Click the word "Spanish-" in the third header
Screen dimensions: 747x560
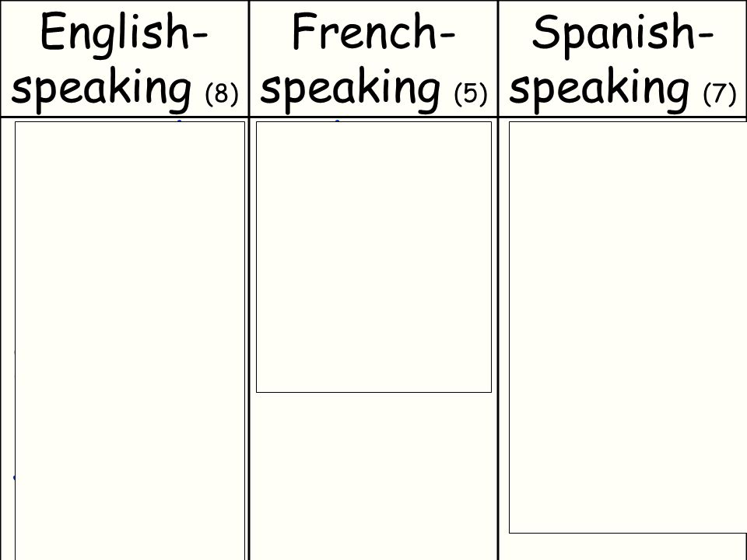pos(622,34)
